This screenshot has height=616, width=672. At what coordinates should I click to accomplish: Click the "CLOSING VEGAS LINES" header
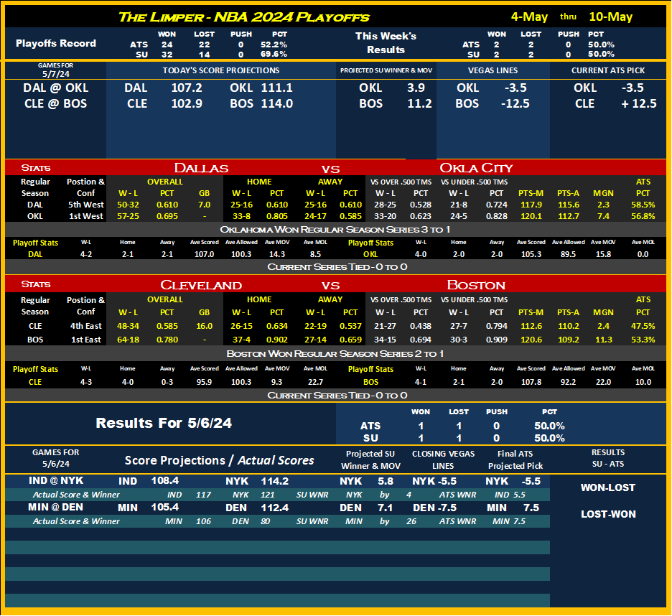443,460
